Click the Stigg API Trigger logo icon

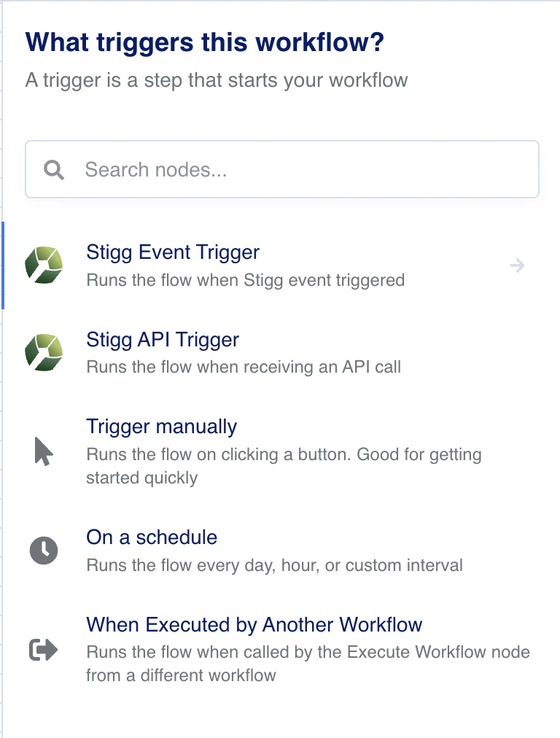coord(44,353)
